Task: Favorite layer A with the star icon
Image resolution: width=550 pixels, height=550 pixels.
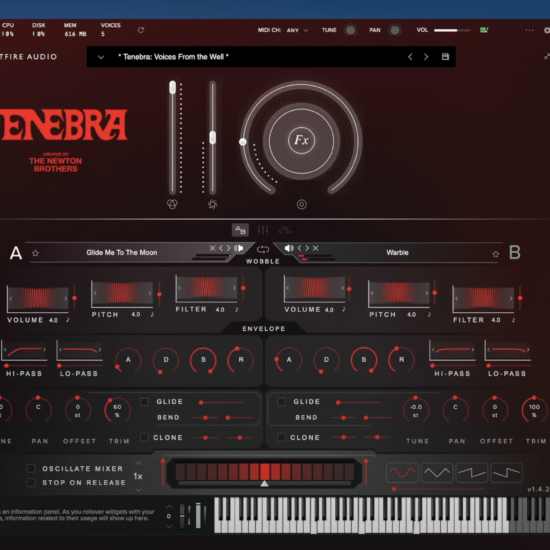Action: tap(35, 253)
